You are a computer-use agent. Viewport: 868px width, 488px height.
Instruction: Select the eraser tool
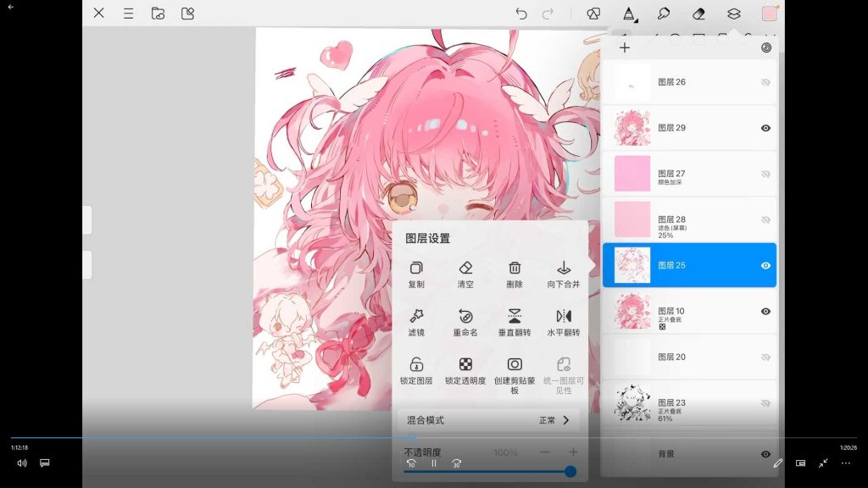click(698, 14)
